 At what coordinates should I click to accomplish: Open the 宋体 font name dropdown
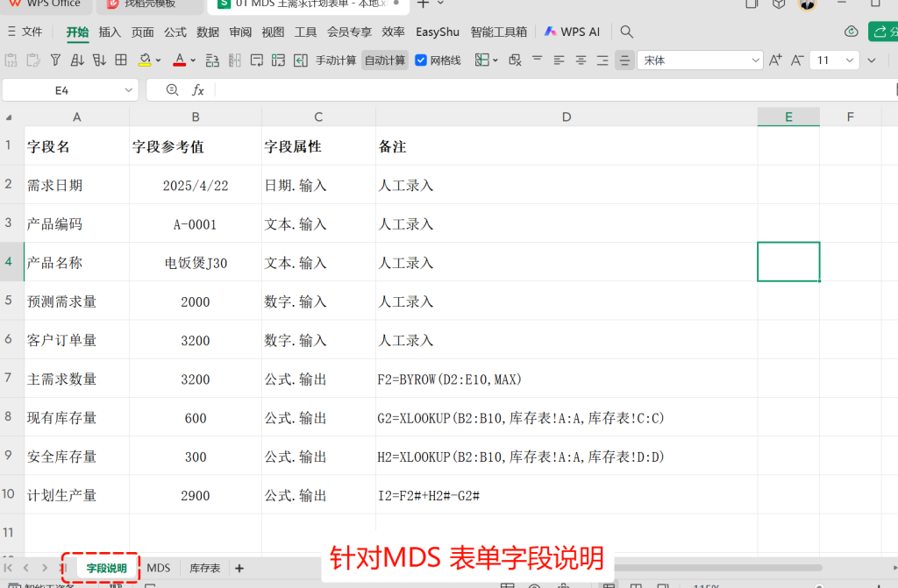tap(755, 60)
